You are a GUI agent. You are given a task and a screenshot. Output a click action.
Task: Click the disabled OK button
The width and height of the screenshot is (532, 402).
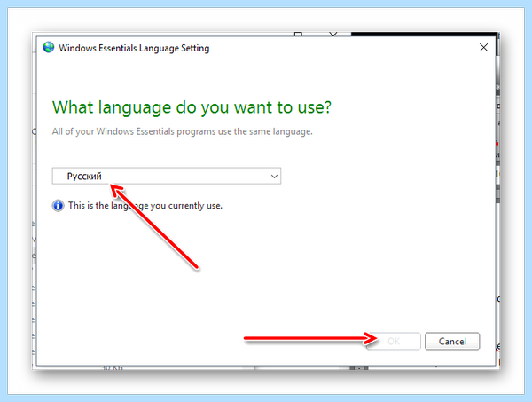(394, 341)
